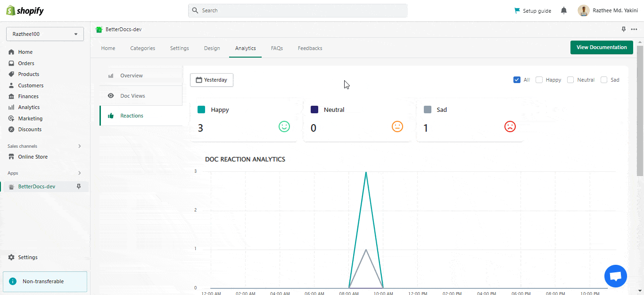Click the Discounts badge icon
The height and width of the screenshot is (295, 644).
[x=11, y=129]
